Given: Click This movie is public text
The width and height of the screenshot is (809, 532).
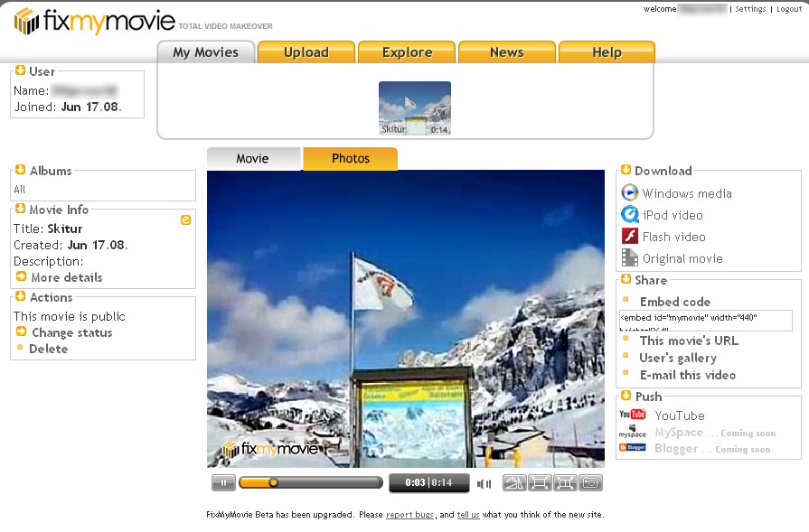Looking at the screenshot, I should point(69,316).
